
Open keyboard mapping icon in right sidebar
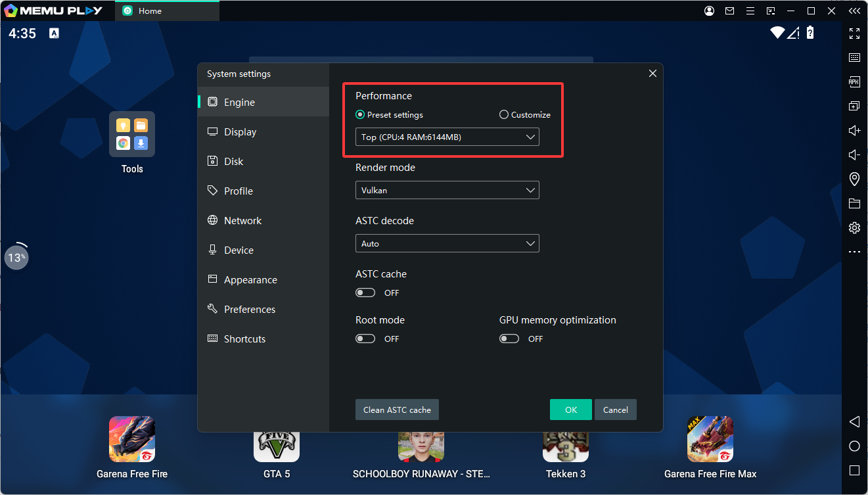[854, 57]
